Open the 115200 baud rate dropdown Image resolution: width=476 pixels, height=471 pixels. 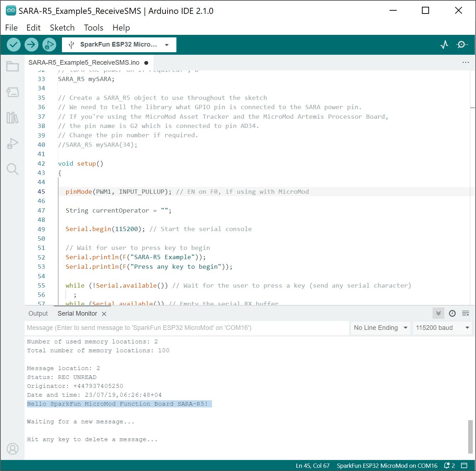[x=442, y=328]
